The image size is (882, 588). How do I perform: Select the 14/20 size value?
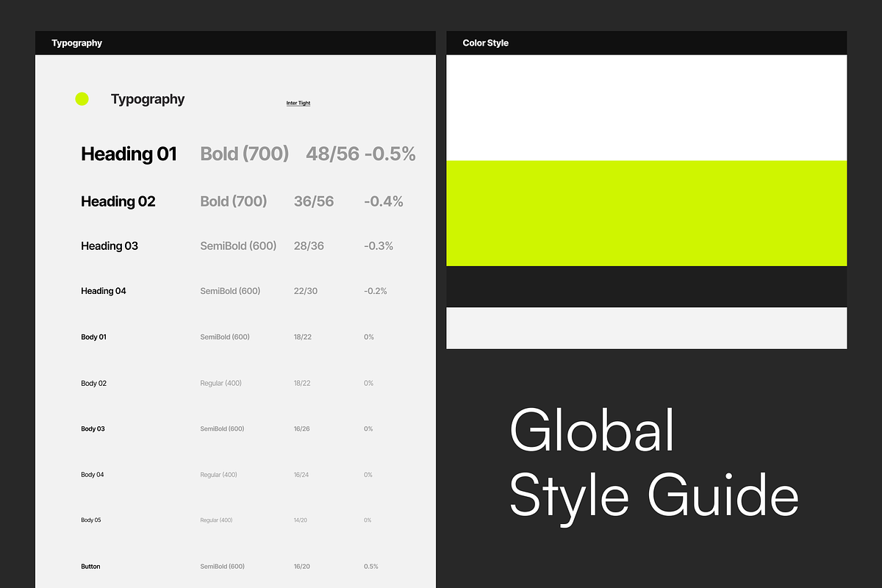(x=301, y=520)
